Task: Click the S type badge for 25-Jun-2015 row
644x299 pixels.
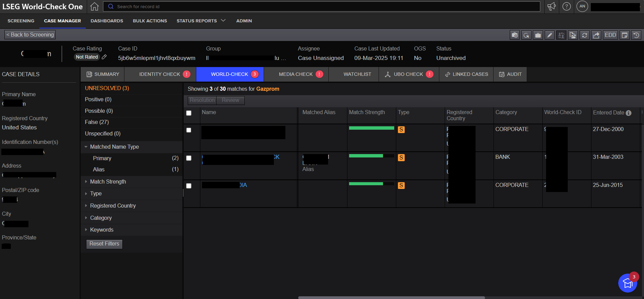Action: tap(401, 185)
